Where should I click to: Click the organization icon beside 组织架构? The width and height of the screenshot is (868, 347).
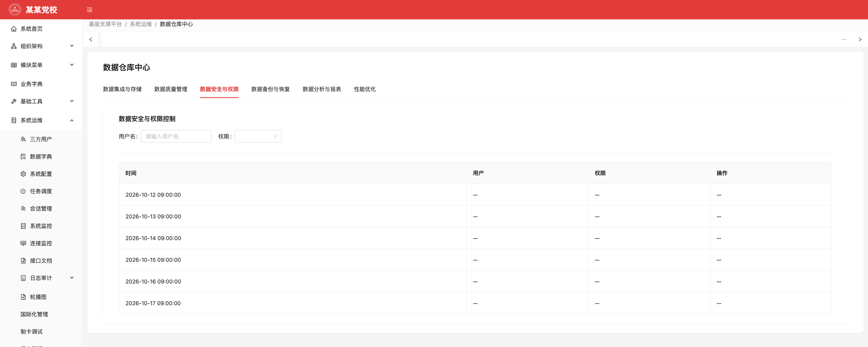point(14,46)
